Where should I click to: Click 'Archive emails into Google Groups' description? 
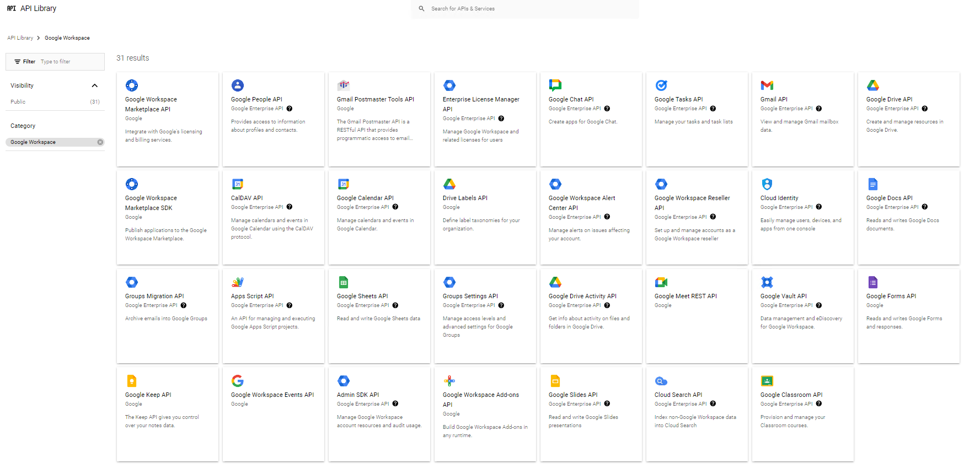(x=166, y=319)
